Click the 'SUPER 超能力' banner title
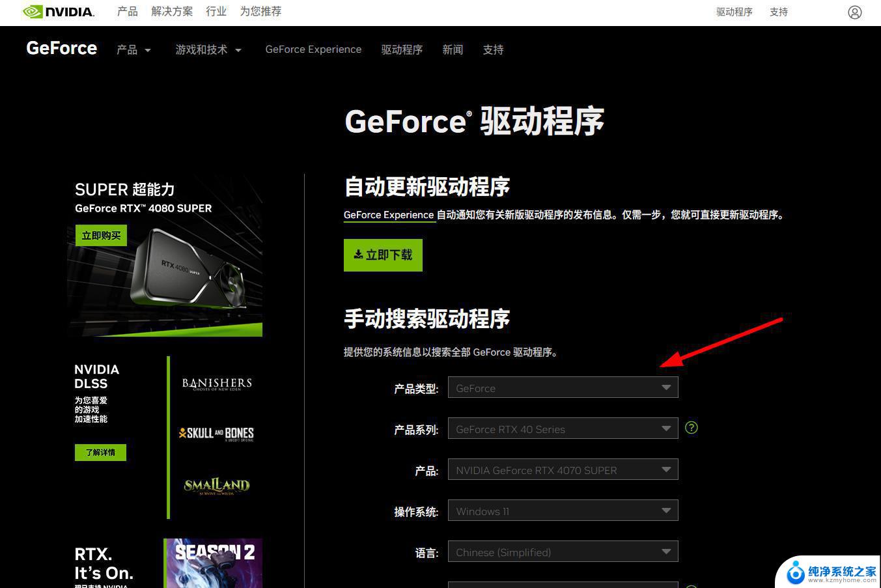Image resolution: width=881 pixels, height=588 pixels. coord(125,189)
